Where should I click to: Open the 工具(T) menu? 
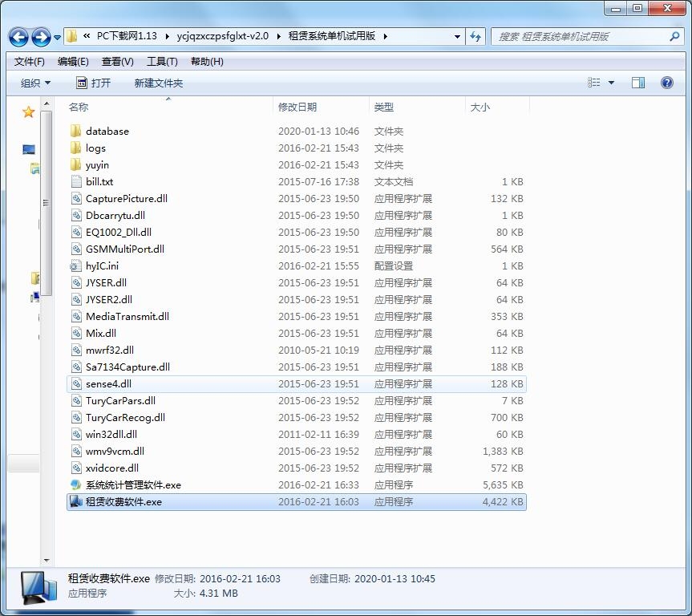coord(162,62)
